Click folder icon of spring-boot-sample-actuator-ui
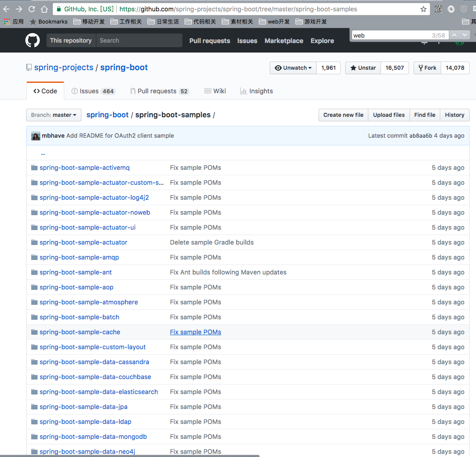The width and height of the screenshot is (476, 457). pos(34,227)
